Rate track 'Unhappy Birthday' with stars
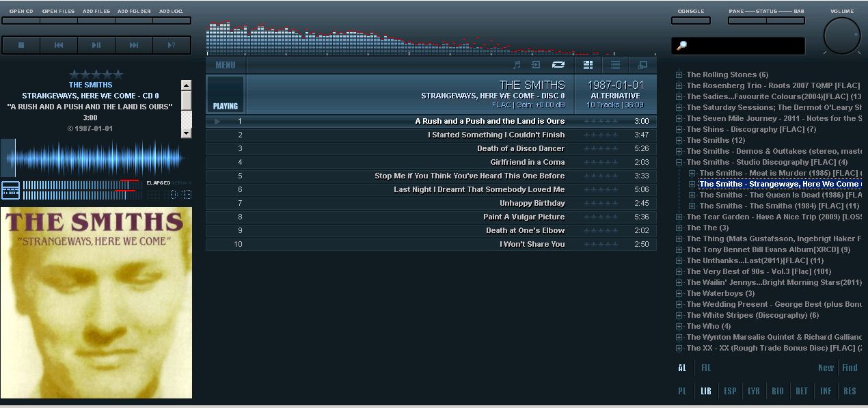The width and height of the screenshot is (868, 408). 601,203
